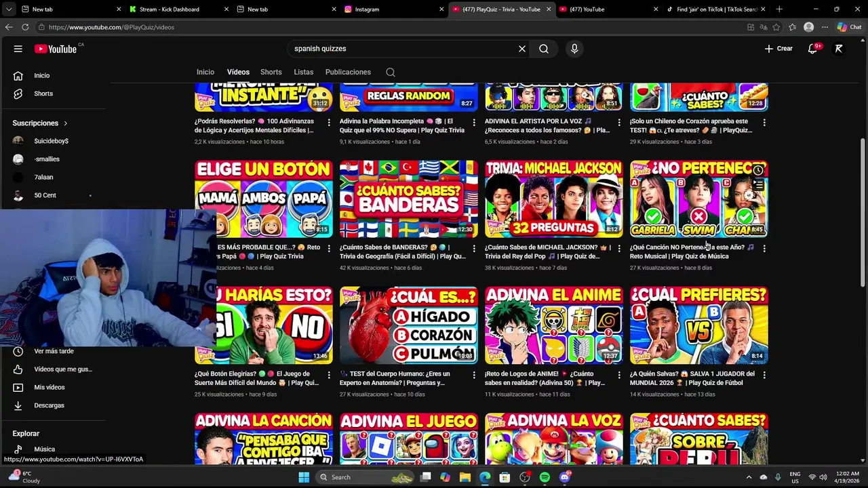Switch to the channel Inicio tab
The width and height of the screenshot is (868, 488).
click(x=205, y=72)
